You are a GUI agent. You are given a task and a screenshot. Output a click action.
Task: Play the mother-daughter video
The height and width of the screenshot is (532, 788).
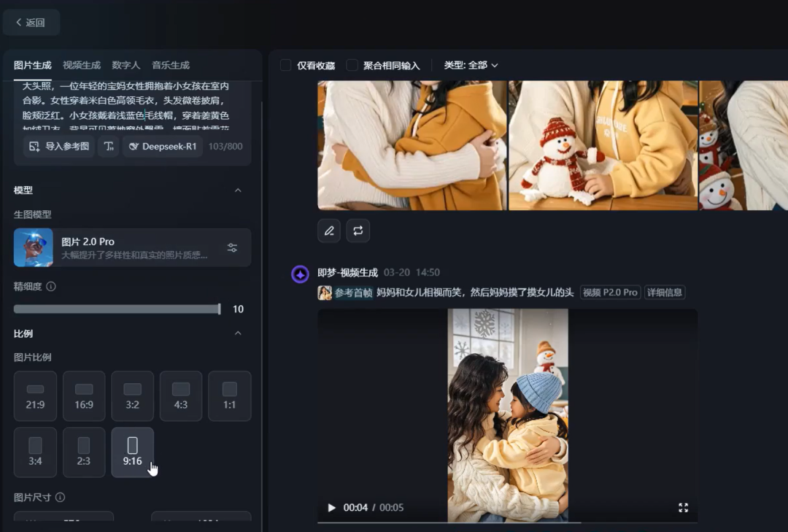pyautogui.click(x=332, y=508)
